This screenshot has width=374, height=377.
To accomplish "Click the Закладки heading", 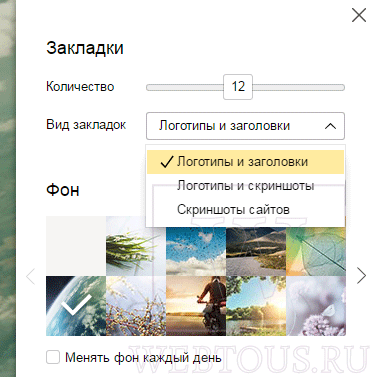I will click(85, 48).
